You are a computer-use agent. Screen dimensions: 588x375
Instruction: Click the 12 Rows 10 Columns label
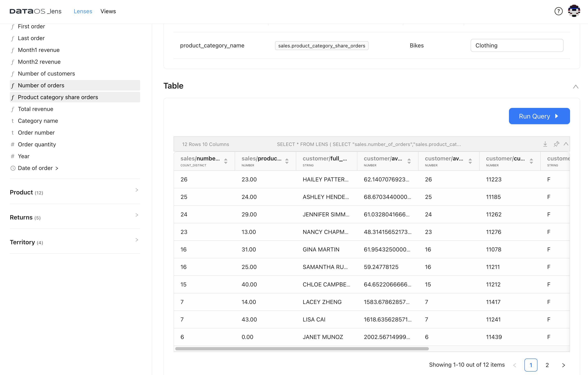pos(205,144)
